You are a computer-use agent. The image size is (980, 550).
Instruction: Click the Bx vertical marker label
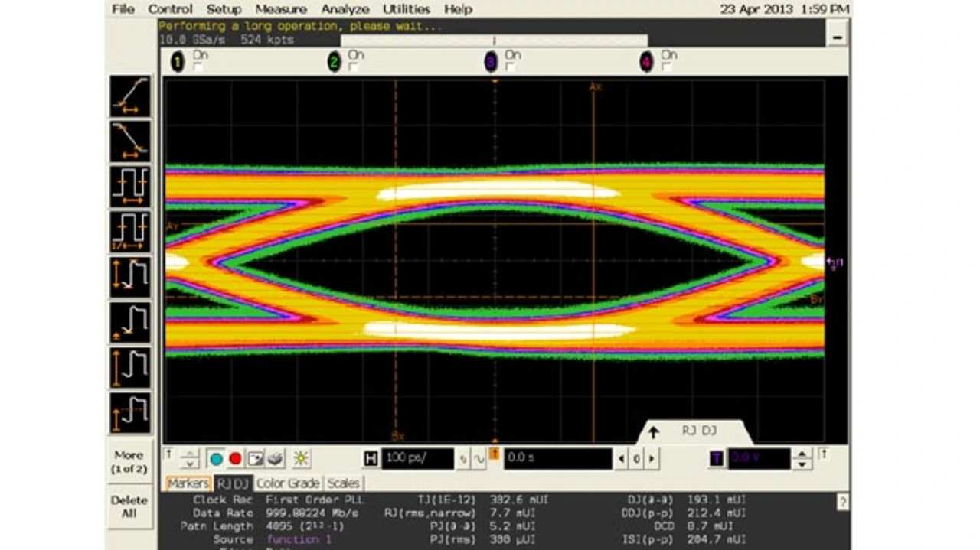point(397,435)
